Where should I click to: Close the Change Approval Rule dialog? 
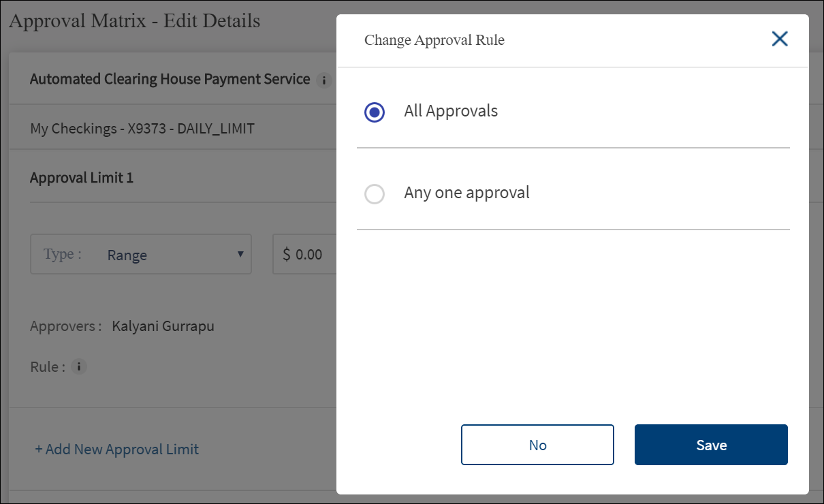click(x=779, y=40)
